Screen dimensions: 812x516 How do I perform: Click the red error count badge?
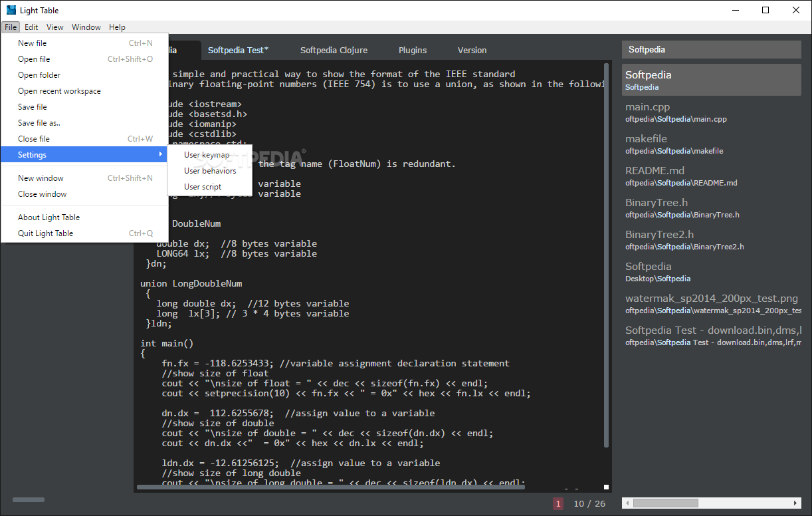point(558,504)
